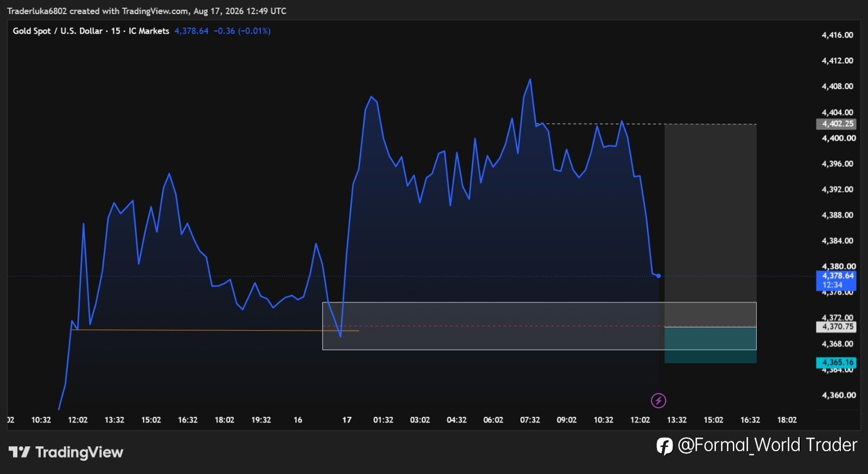Click the 4,404.00 price axis label
The image size is (868, 474).
(x=838, y=112)
